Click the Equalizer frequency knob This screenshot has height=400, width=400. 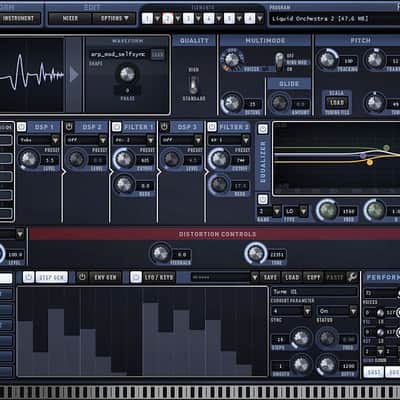pos(328,210)
